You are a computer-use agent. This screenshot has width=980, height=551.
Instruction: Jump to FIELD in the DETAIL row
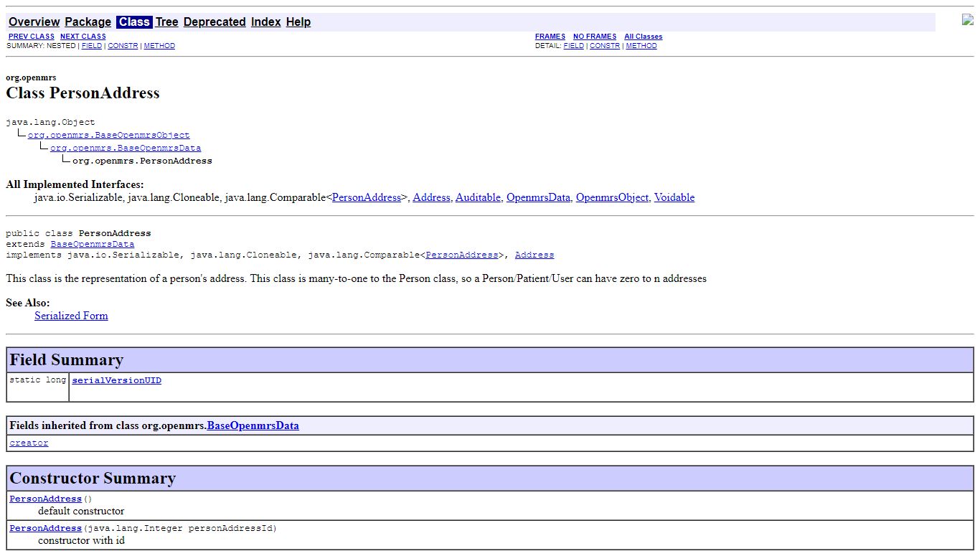574,46
